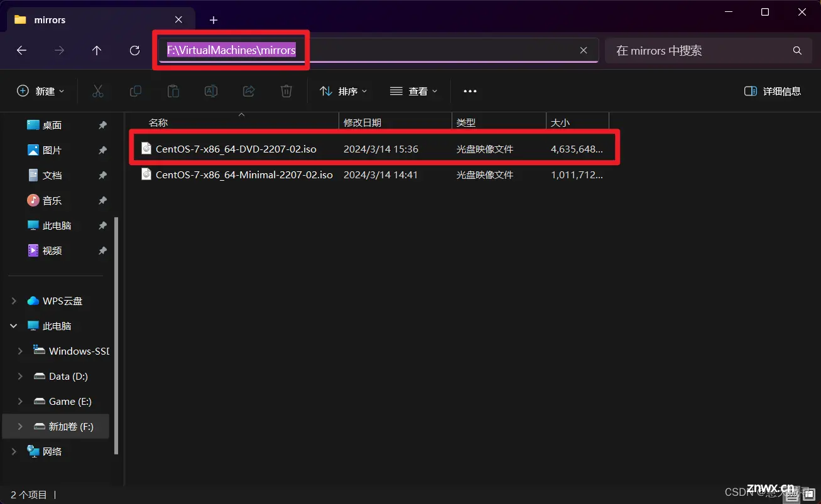Open the 新建 new item dropdown
821x504 pixels.
tap(41, 91)
